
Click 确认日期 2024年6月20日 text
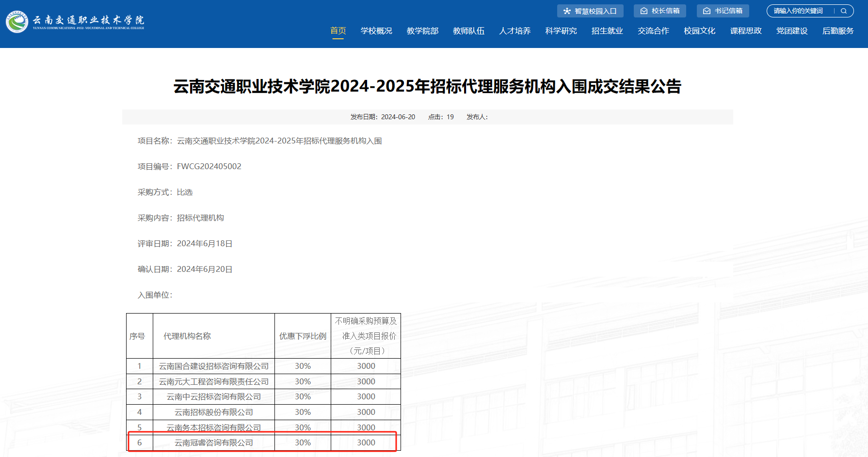(x=185, y=269)
